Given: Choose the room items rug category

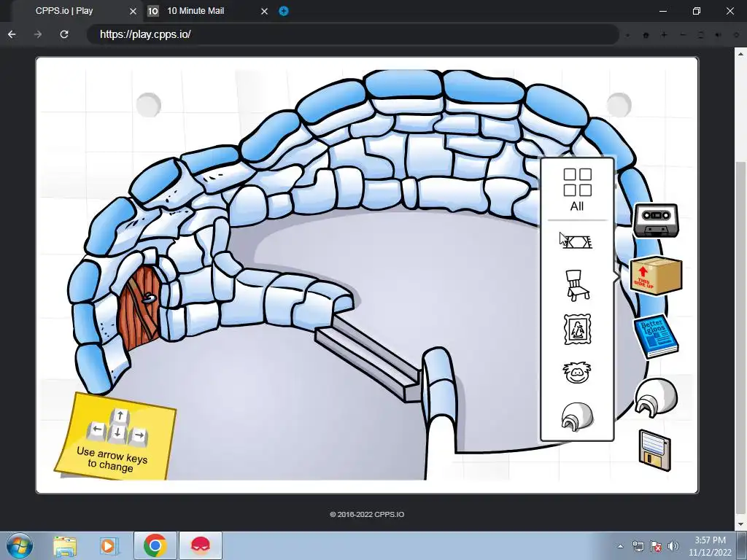Looking at the screenshot, I should point(577,242).
